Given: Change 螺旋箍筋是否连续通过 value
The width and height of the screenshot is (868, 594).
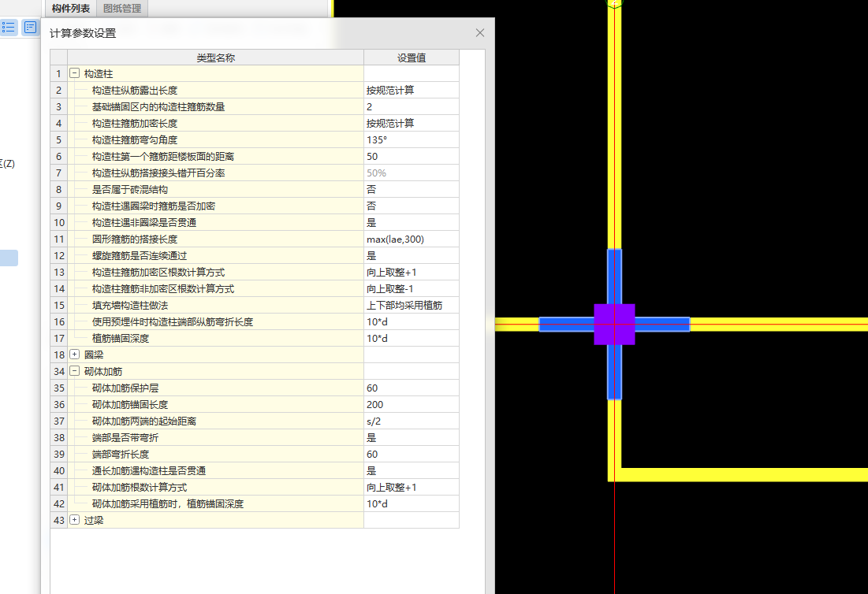Looking at the screenshot, I should 412,255.
